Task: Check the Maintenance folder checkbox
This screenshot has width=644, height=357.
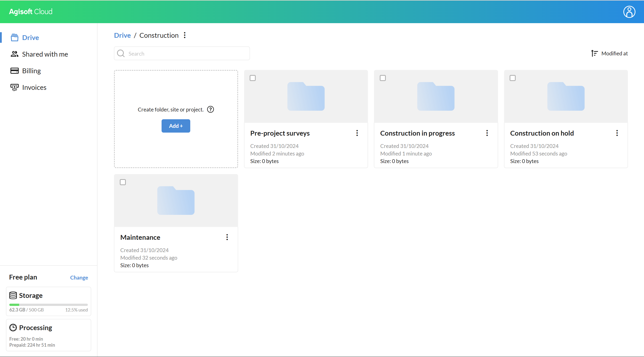Action: (123, 182)
